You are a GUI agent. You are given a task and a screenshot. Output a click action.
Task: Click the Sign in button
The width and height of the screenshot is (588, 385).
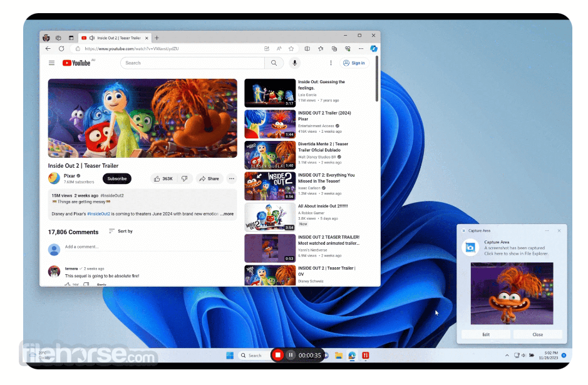pos(354,63)
